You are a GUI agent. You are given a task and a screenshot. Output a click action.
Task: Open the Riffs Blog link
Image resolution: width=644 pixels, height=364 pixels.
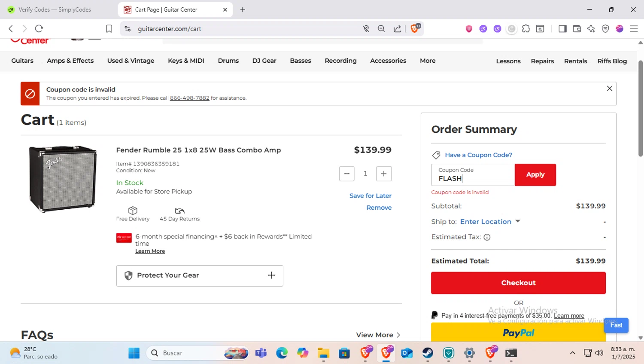tap(612, 61)
